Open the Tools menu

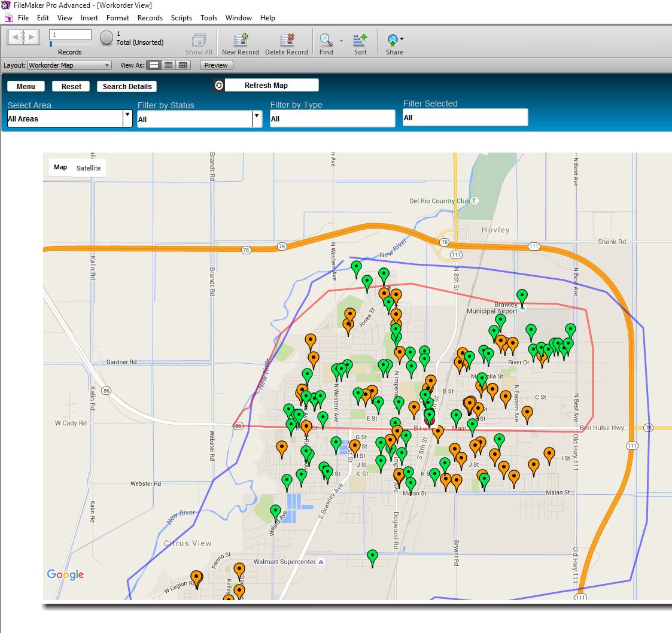pos(209,18)
